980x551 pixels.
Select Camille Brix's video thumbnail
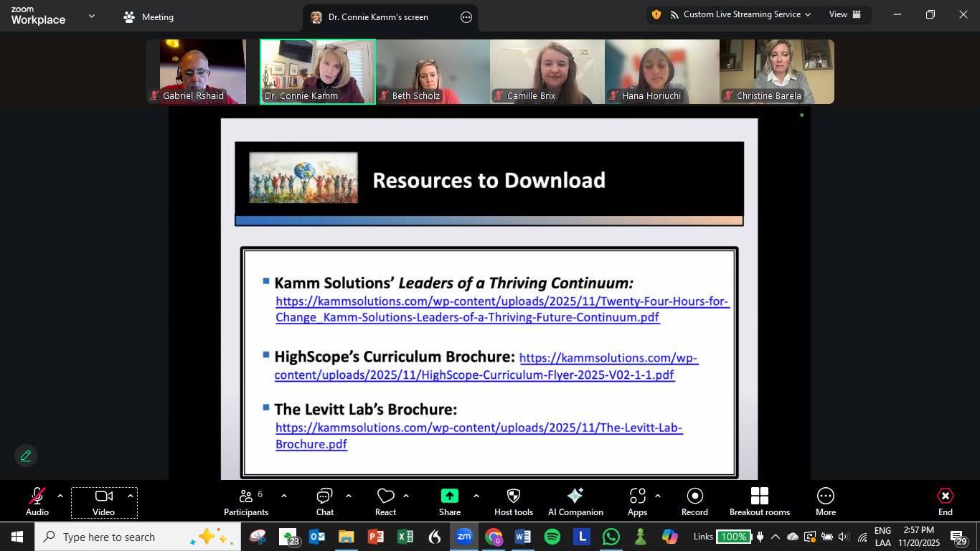click(547, 72)
